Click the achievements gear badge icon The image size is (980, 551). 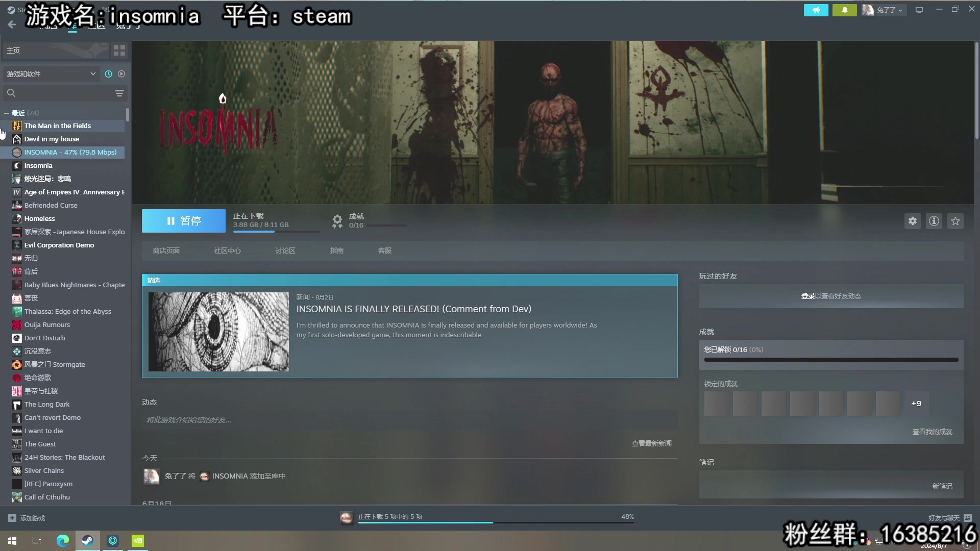pyautogui.click(x=337, y=221)
